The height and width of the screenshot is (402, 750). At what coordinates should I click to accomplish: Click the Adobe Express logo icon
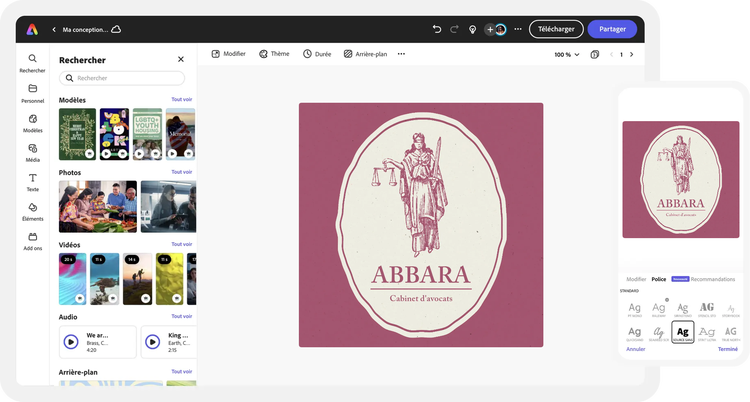pyautogui.click(x=32, y=30)
